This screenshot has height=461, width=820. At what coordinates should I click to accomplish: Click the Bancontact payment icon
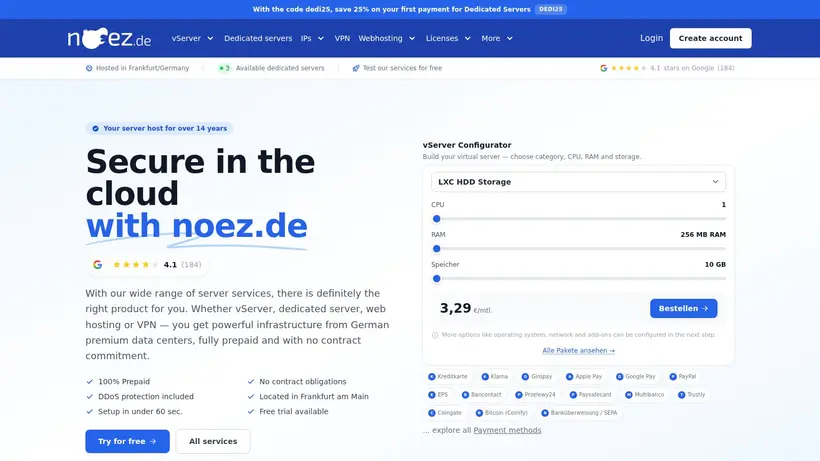[465, 395]
